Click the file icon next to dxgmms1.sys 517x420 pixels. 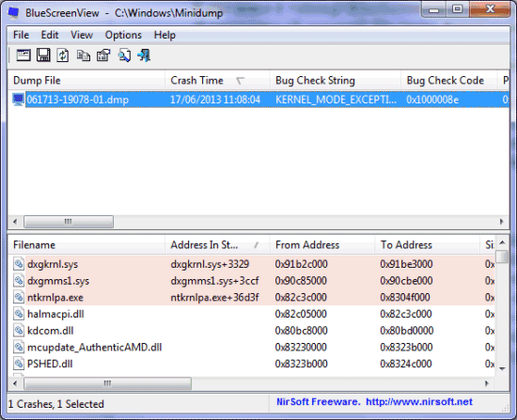(19, 281)
